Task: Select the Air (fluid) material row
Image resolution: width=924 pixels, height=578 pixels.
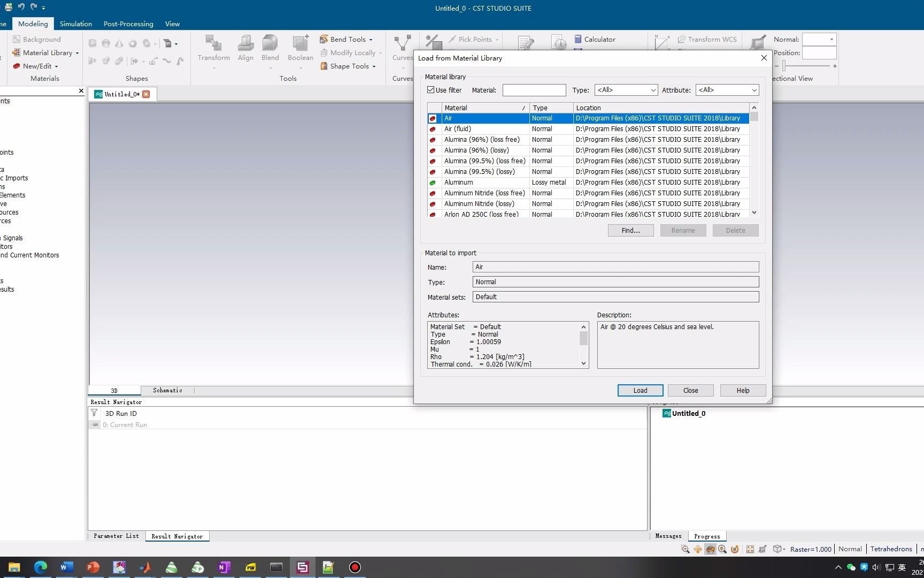Action: [x=588, y=128]
